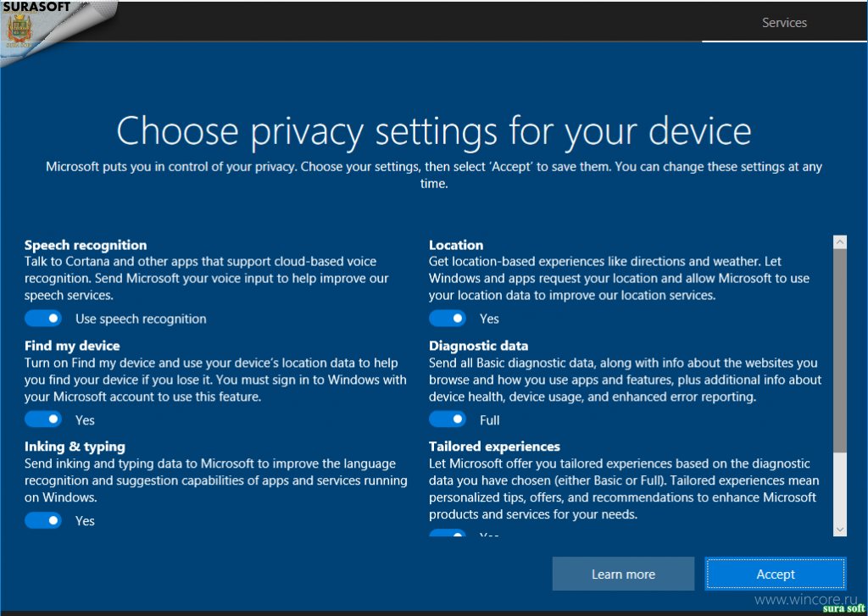Click the 'Use speech recognition' label
Viewport: 868px width, 616px height.
pos(141,319)
